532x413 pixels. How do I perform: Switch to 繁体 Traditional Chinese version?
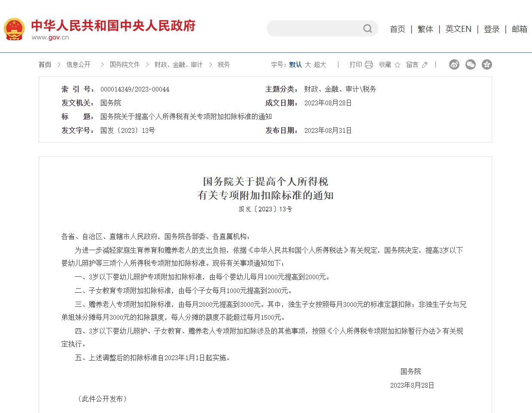tap(425, 29)
